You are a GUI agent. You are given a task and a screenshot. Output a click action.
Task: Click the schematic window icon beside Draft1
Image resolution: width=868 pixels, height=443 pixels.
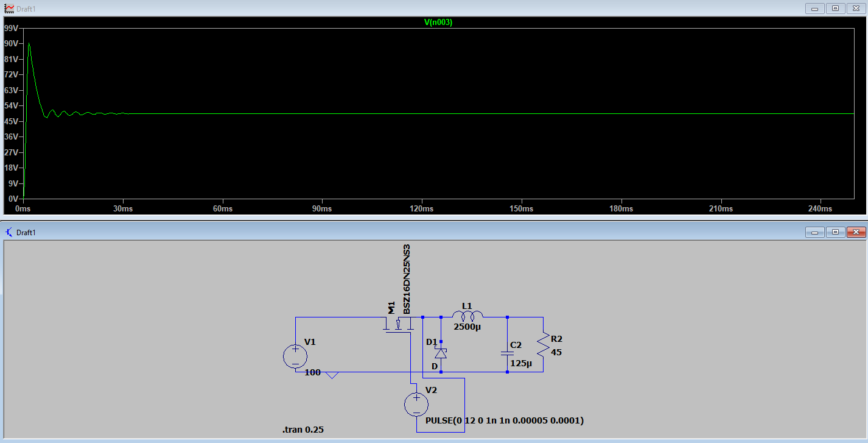click(9, 232)
